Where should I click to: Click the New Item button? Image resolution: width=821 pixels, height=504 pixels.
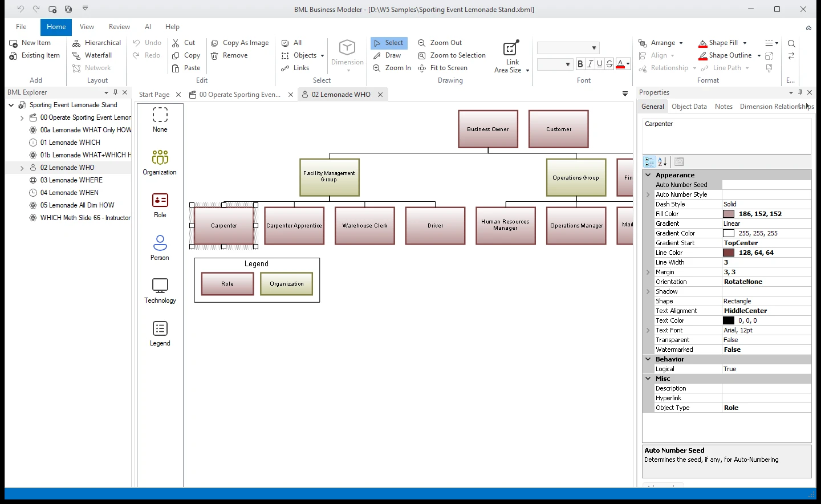pos(30,43)
